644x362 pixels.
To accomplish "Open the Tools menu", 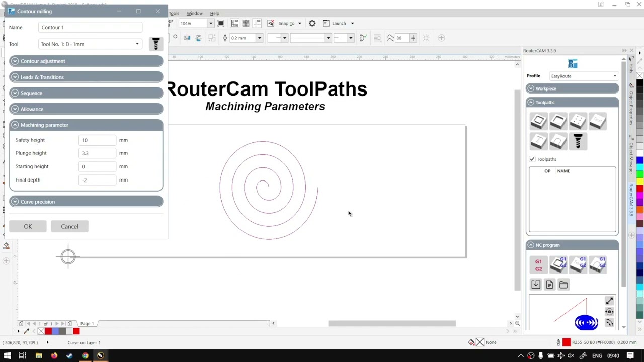I will pos(174,13).
